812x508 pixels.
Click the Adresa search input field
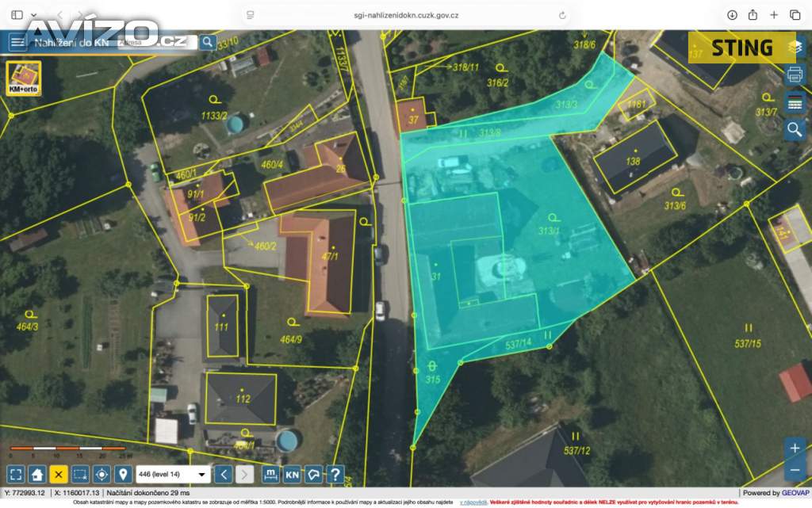pyautogui.click(x=156, y=43)
